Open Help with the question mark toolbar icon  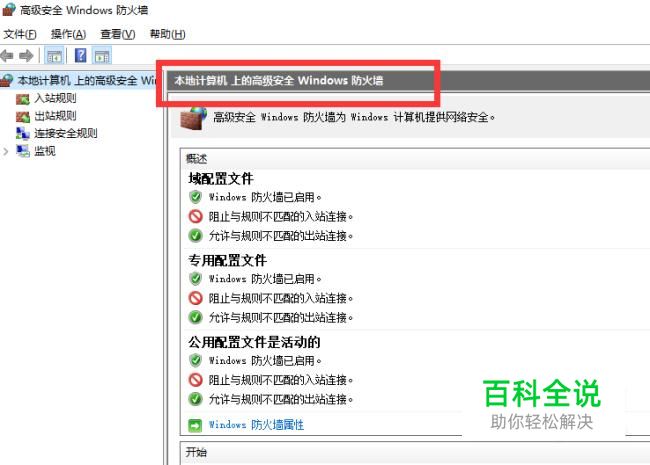pos(80,55)
